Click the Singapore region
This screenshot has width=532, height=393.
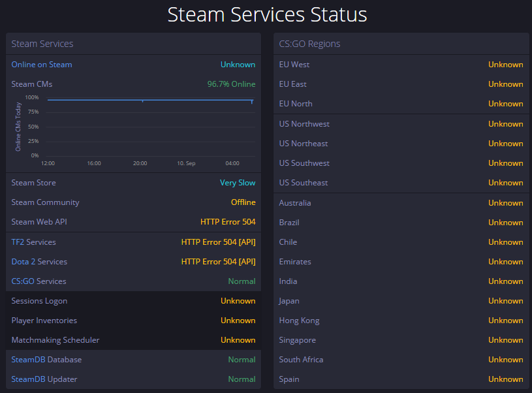[297, 340]
